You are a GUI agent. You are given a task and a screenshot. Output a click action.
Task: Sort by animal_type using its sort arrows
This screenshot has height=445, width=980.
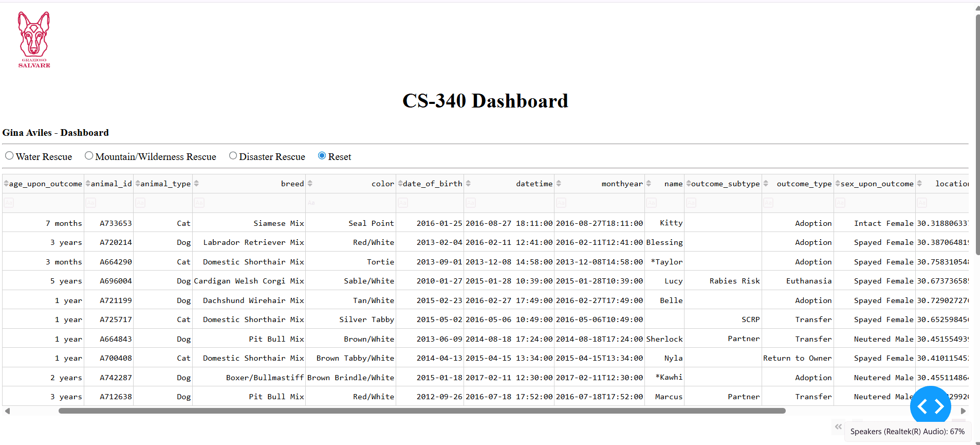(138, 184)
